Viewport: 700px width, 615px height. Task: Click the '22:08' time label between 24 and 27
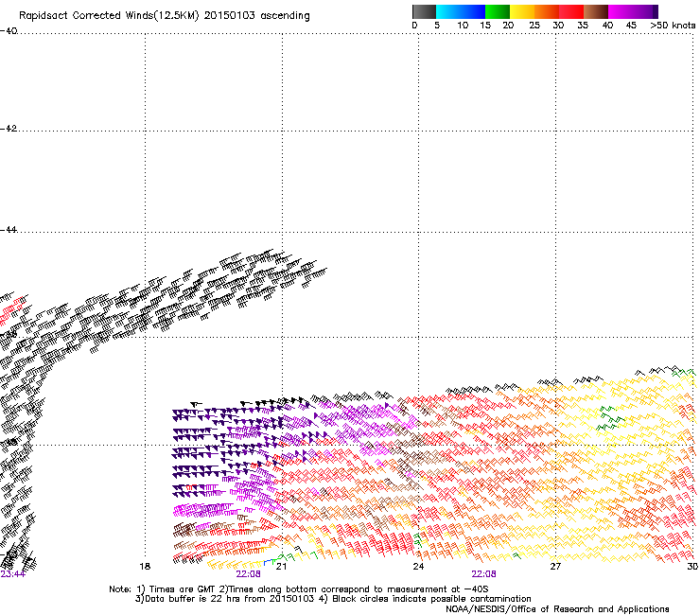pos(483,574)
